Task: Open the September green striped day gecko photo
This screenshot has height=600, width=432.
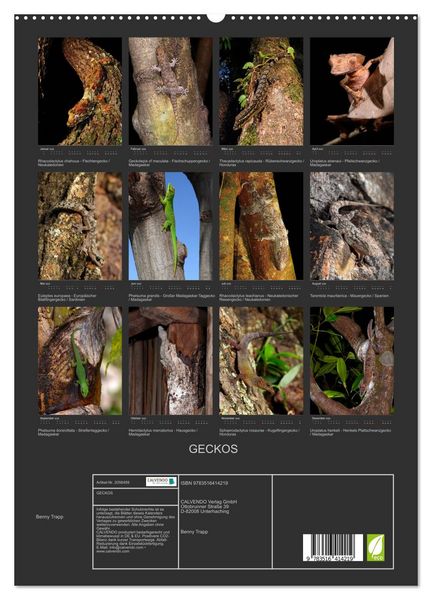Action: (x=80, y=361)
